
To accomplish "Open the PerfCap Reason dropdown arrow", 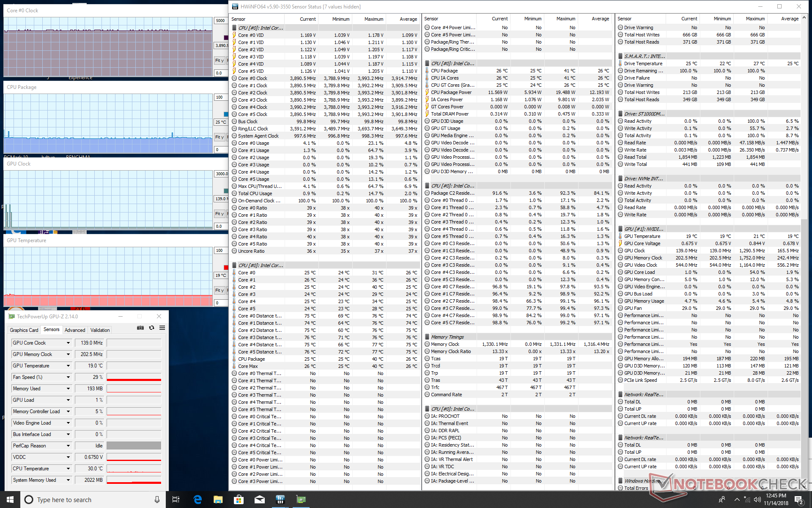I will pyautogui.click(x=68, y=446).
